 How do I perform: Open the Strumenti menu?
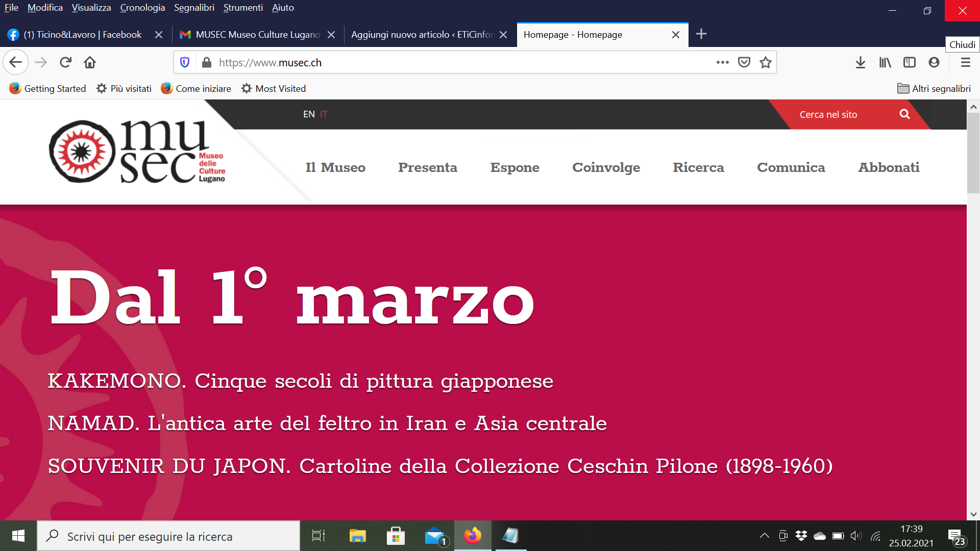(x=243, y=8)
